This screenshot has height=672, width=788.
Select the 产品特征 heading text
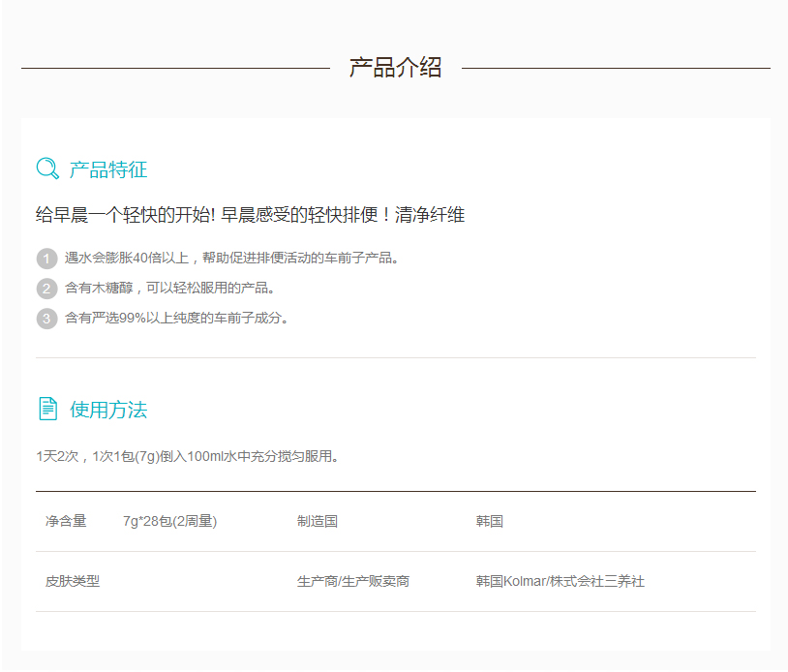click(108, 169)
